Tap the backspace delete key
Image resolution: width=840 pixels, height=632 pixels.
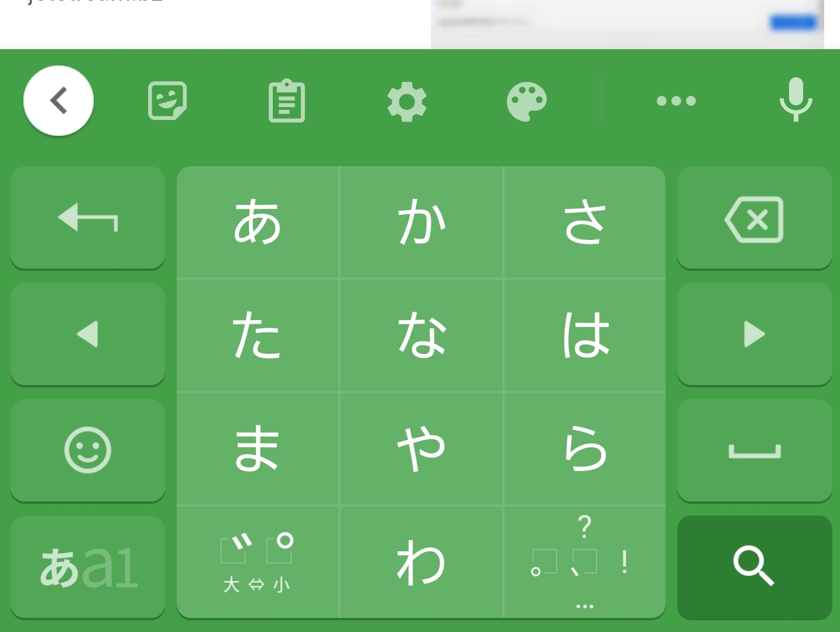click(755, 218)
